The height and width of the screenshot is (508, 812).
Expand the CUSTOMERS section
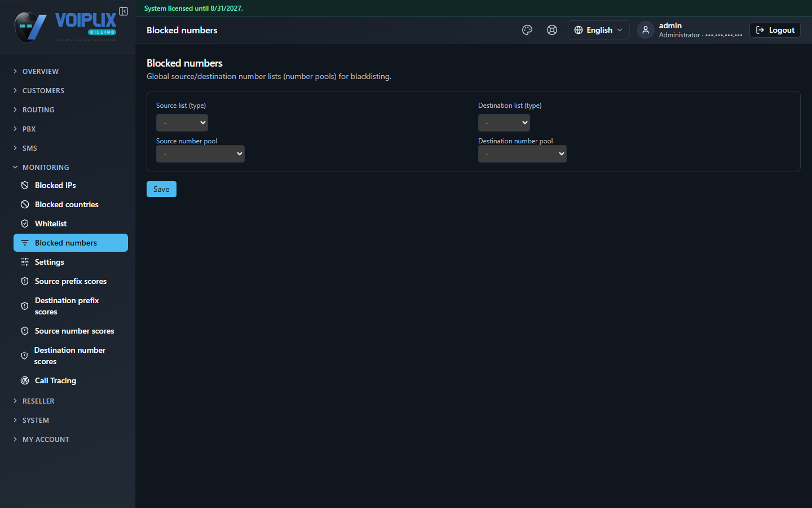point(68,90)
